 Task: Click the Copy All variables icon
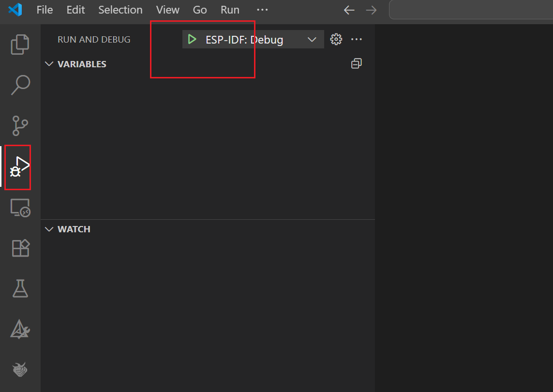coord(357,63)
